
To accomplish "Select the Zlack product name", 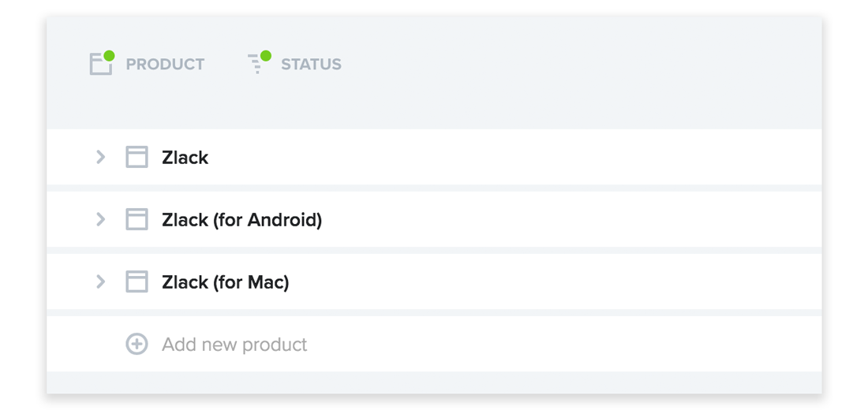I will [x=185, y=158].
